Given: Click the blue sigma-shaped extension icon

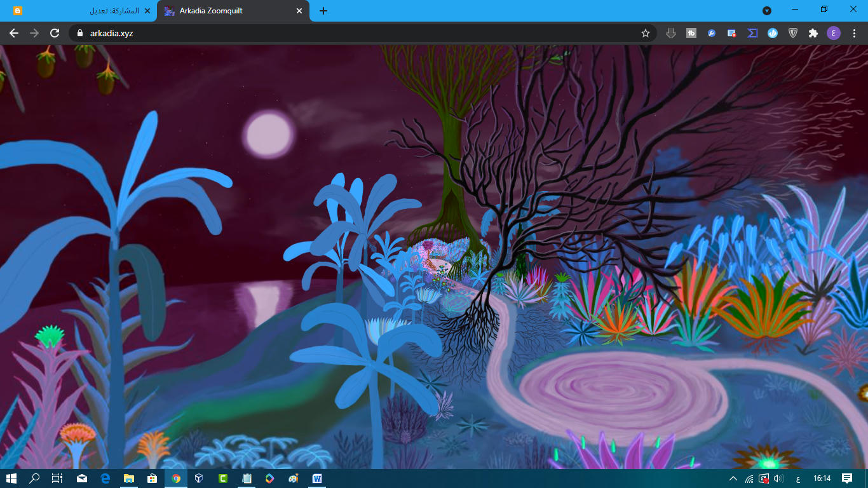Looking at the screenshot, I should click(x=752, y=33).
